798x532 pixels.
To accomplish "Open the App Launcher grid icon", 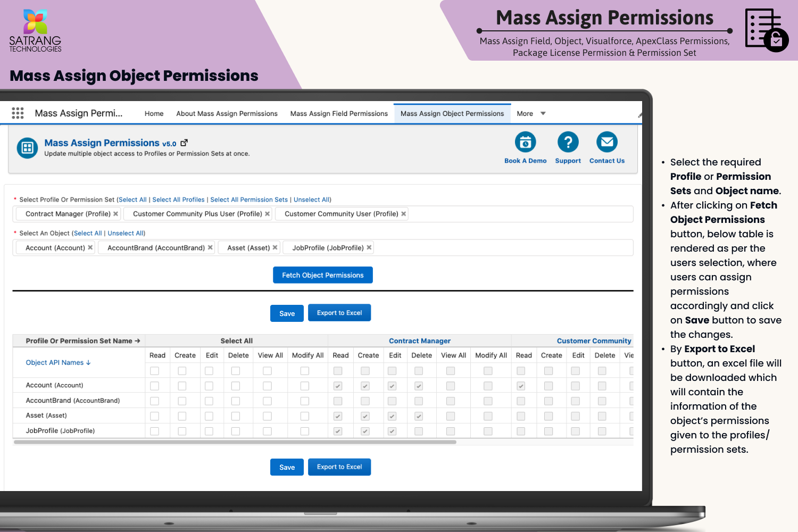I will (18, 113).
